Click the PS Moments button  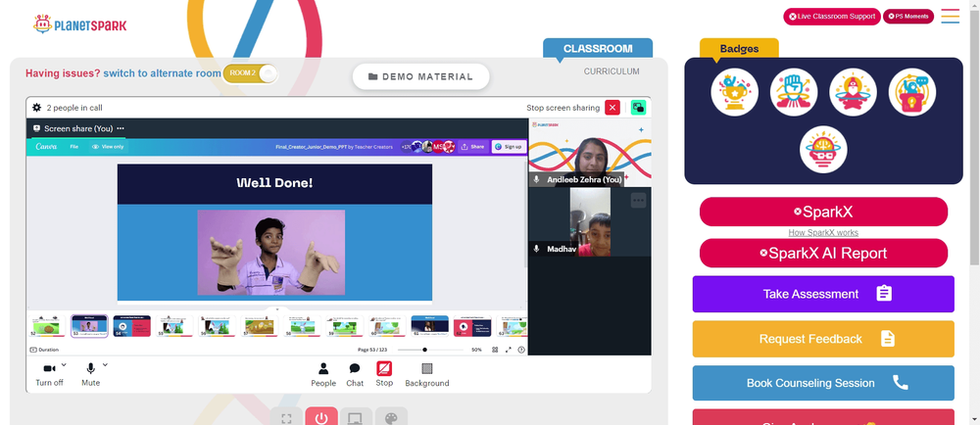pyautogui.click(x=908, y=17)
